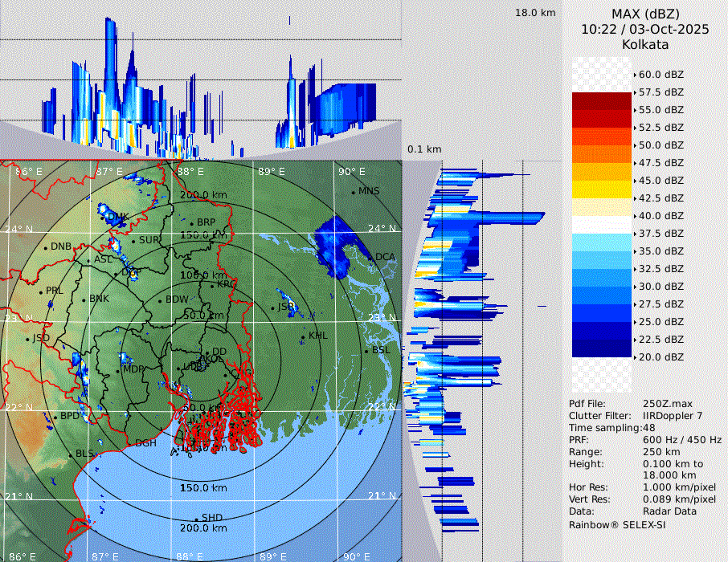This screenshot has height=562, width=728.
Task: Click the Kolkata radar site label
Action: [x=645, y=44]
